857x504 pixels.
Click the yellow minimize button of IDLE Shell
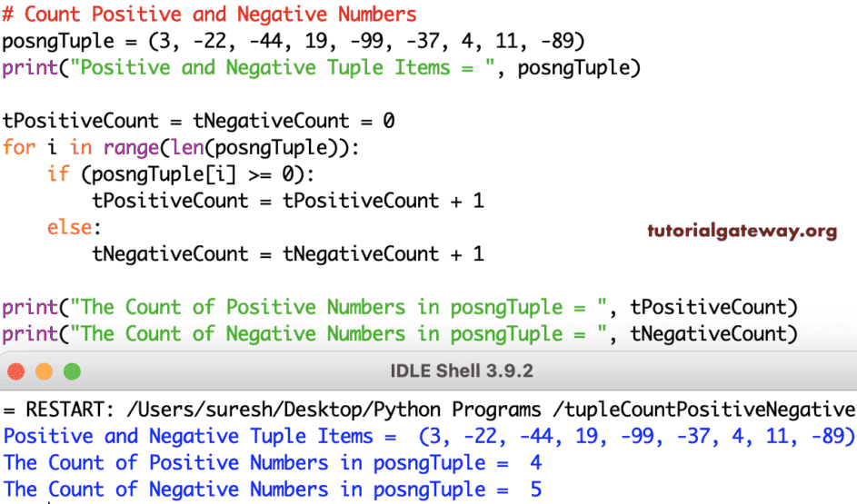click(x=44, y=371)
